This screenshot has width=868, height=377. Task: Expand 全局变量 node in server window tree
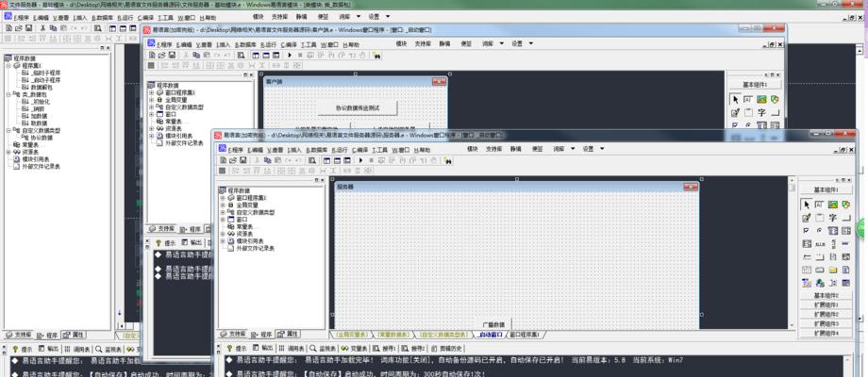(223, 205)
